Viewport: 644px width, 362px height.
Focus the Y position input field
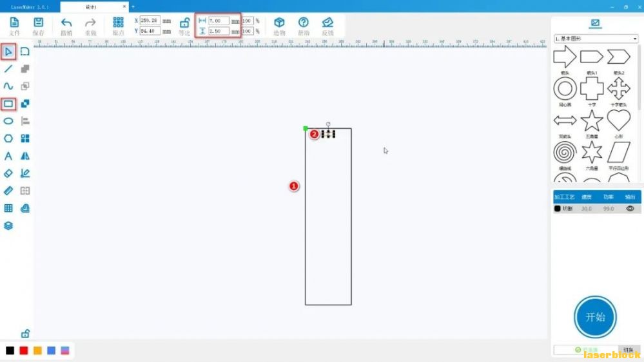coord(150,31)
